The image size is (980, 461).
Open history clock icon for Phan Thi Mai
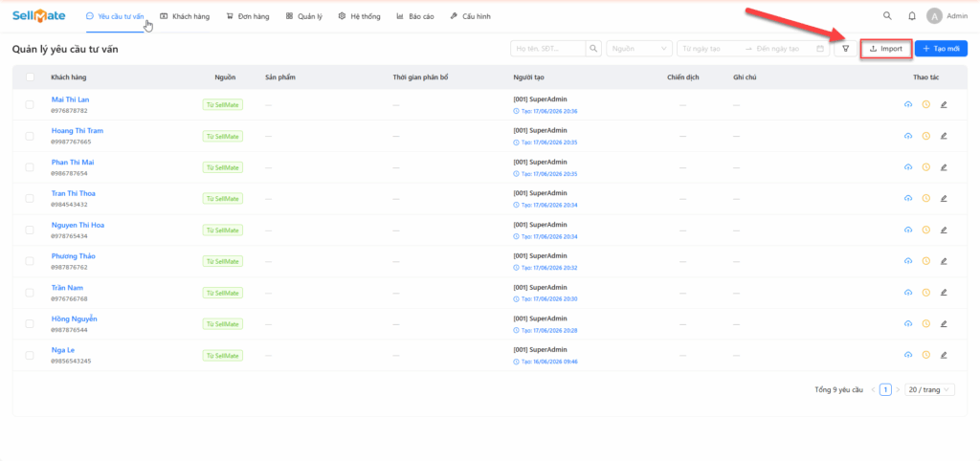[x=926, y=166]
